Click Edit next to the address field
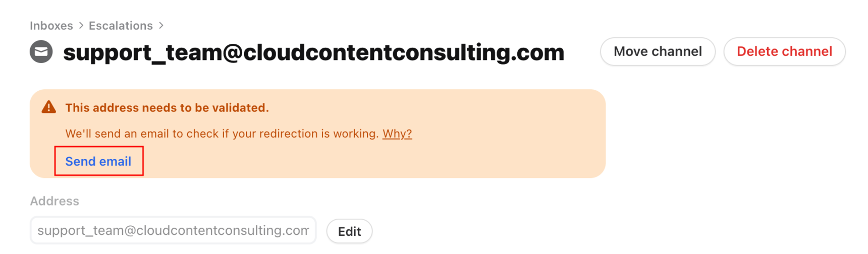868x254 pixels. pos(349,231)
